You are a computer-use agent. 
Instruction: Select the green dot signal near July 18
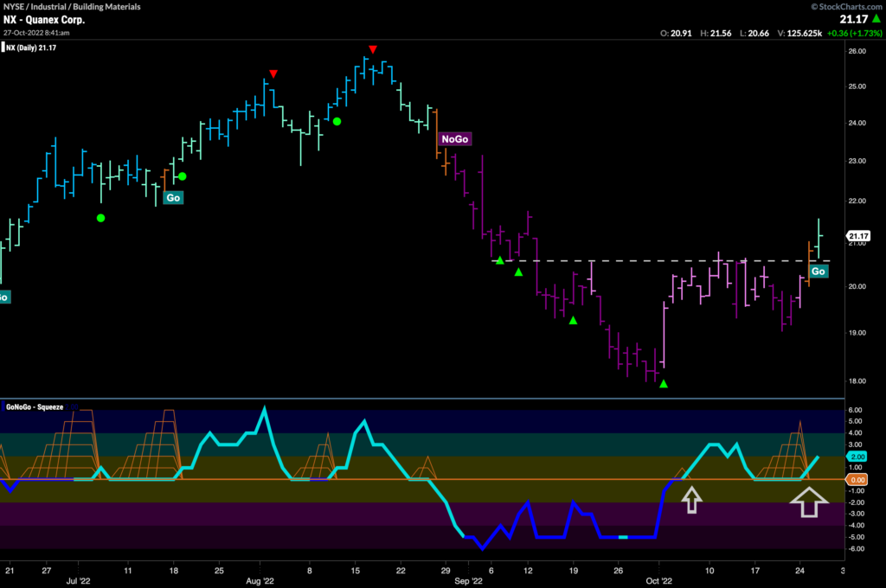[x=181, y=176]
